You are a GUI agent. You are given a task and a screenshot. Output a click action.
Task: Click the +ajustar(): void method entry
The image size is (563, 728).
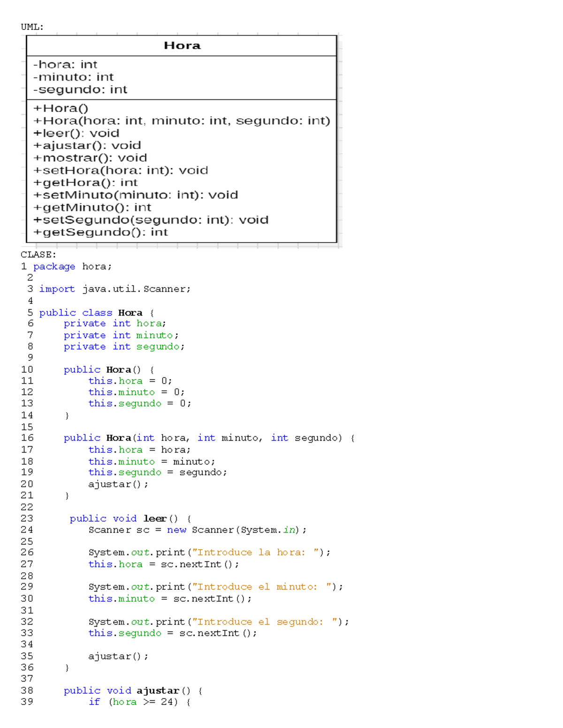(x=86, y=145)
